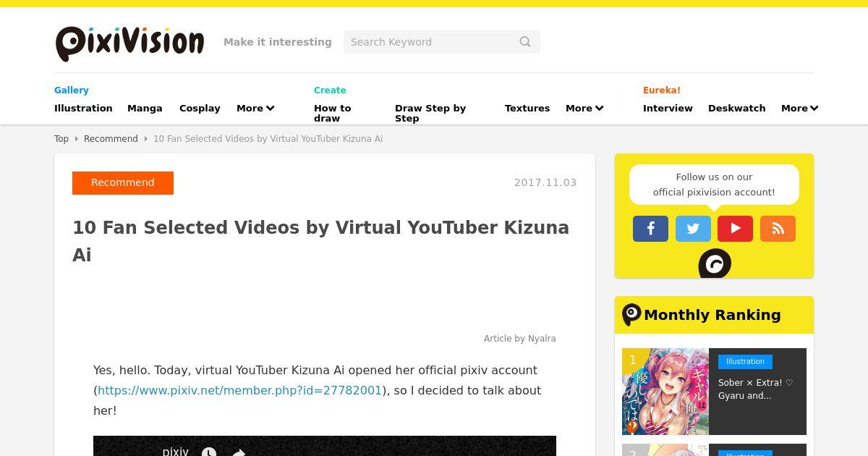Image resolution: width=868 pixels, height=456 pixels.
Task: Click the Make it interesting tagline
Action: coord(278,42)
